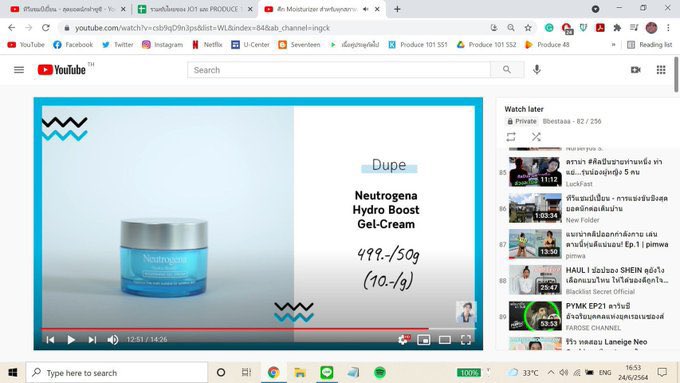The width and height of the screenshot is (680, 383).
Task: Open Chrome three-dot menu
Action: pyautogui.click(x=668, y=28)
